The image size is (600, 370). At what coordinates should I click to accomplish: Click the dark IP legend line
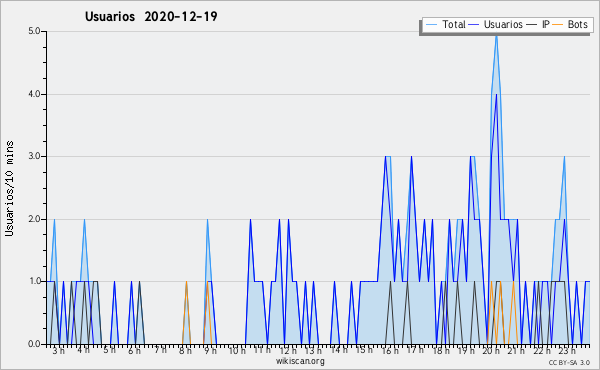[532, 24]
